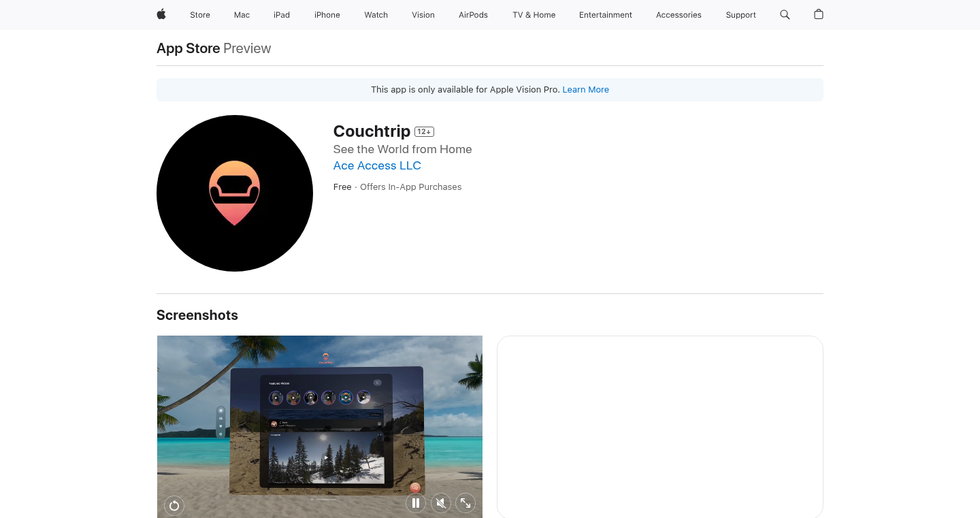Open the search magnifier icon
The image size is (980, 518).
tap(785, 14)
